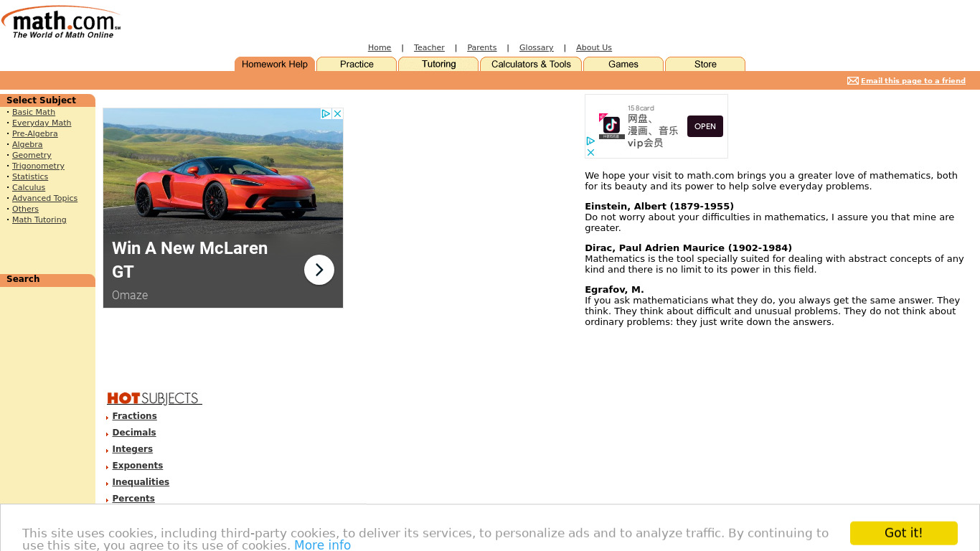Click Email this page to a friend

(913, 81)
